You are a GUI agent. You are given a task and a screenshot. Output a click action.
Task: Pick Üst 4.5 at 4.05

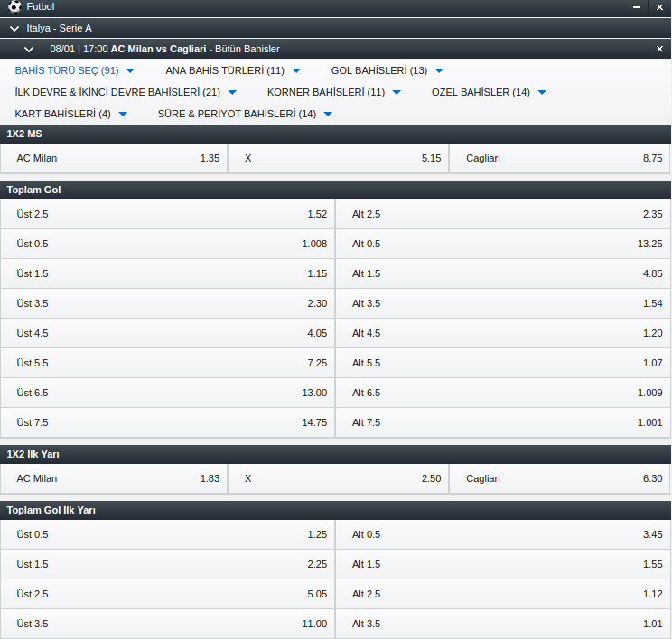tap(168, 333)
